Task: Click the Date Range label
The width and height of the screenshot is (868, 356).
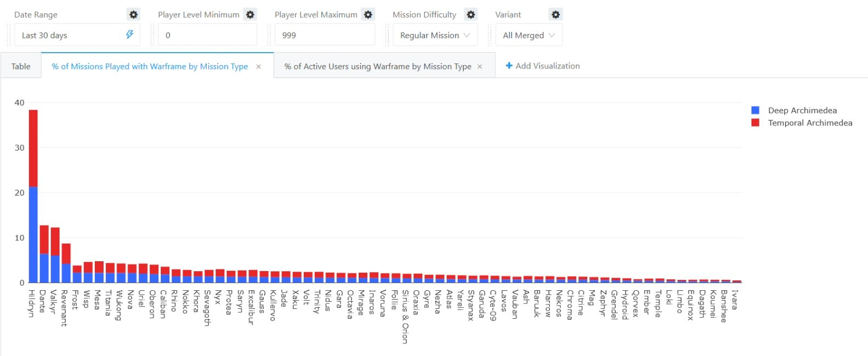Action: click(x=36, y=15)
